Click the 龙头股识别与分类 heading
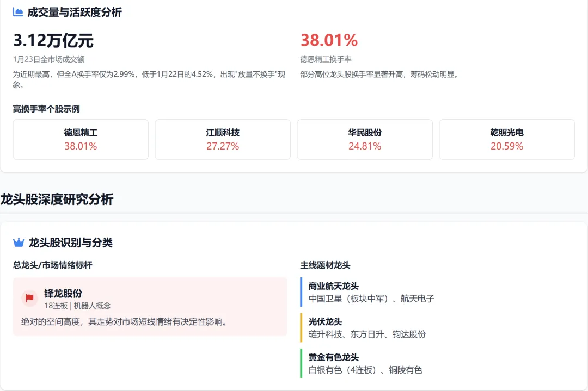This screenshot has height=391, width=588. coord(70,243)
